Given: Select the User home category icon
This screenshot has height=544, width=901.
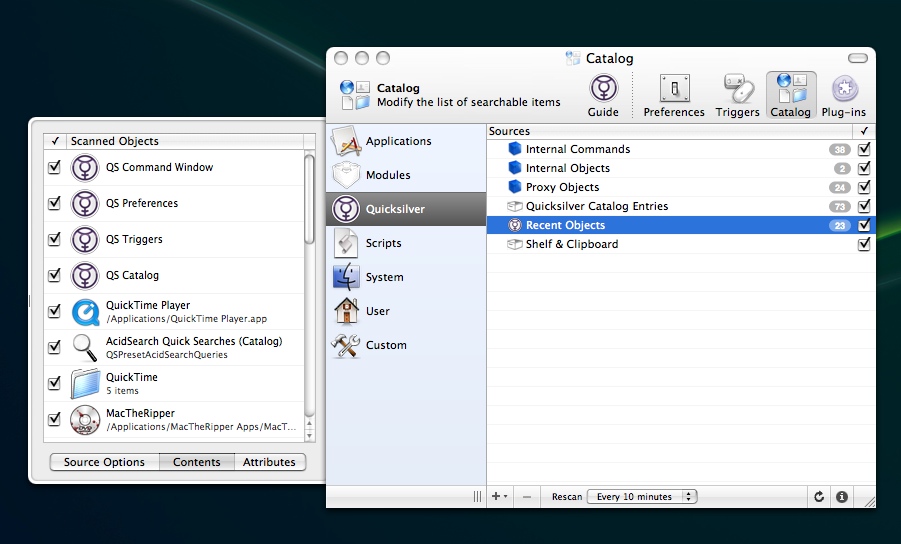Looking at the screenshot, I should point(346,311).
